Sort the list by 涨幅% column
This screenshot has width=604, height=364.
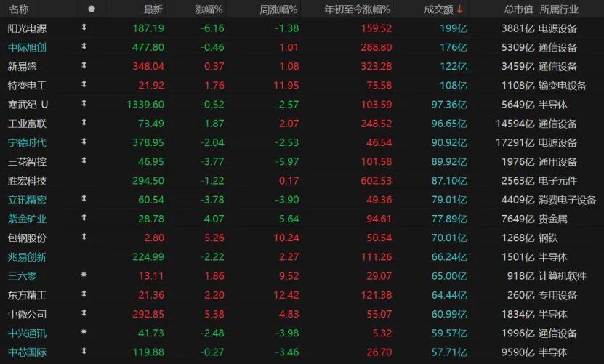click(209, 9)
